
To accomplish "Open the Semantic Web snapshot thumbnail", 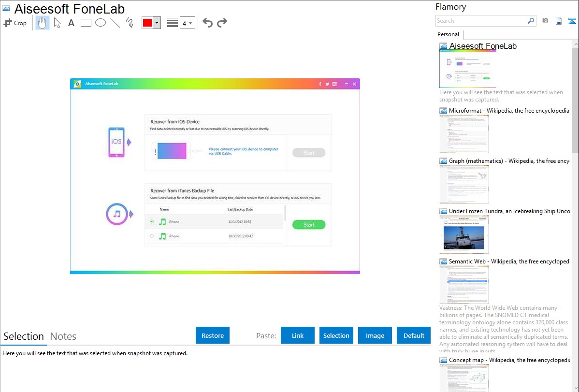I will pyautogui.click(x=464, y=285).
